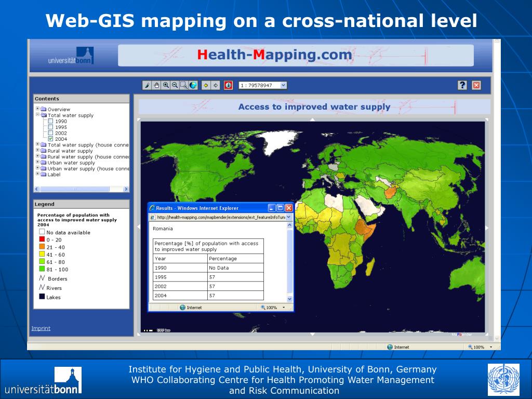Click the open Total water supply folder icon

tap(44, 115)
